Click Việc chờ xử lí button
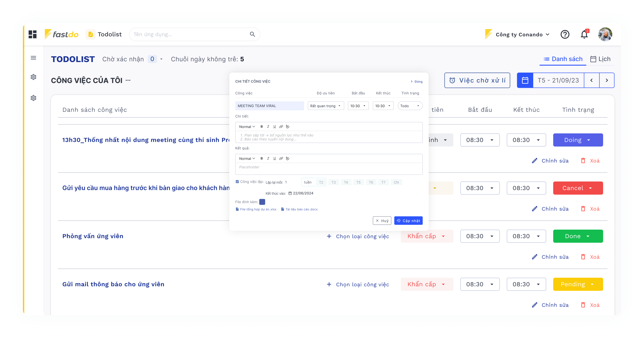644x338 pixels. 477,80
